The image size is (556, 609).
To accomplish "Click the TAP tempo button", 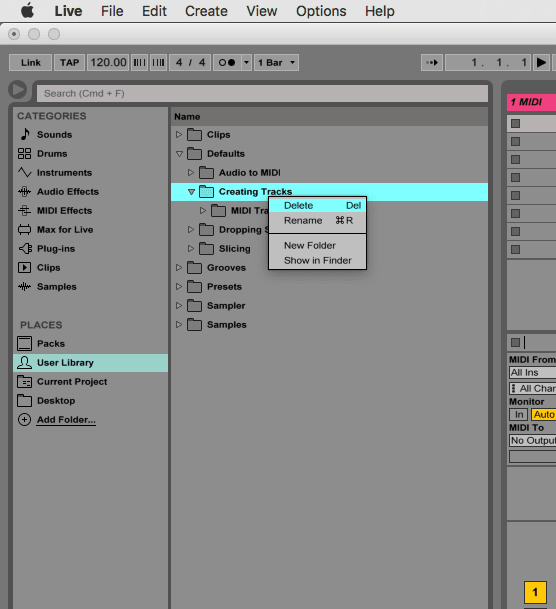I will [x=69, y=63].
